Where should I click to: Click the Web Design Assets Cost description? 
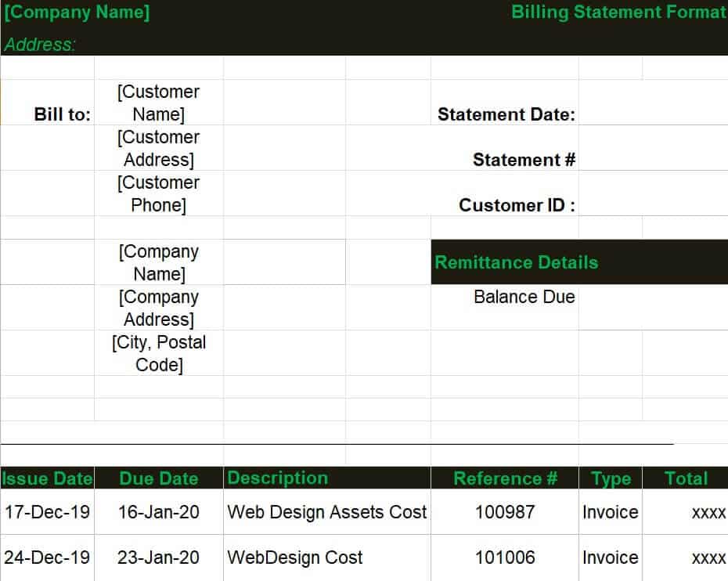326,512
